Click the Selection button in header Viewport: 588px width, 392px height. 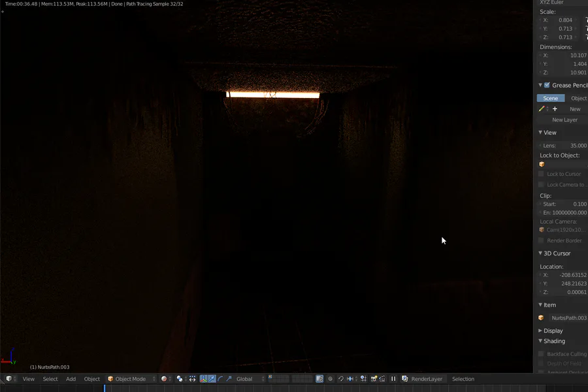click(x=463, y=379)
